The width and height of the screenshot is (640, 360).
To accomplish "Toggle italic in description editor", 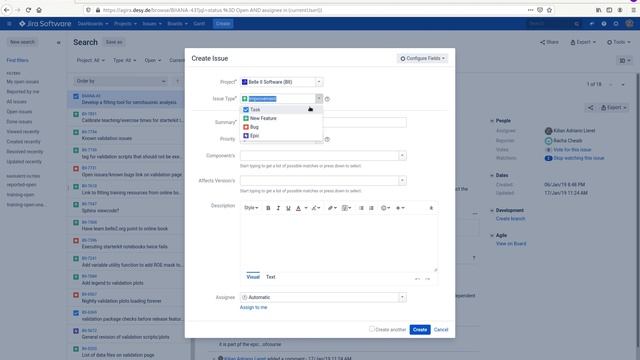I will coord(278,208).
